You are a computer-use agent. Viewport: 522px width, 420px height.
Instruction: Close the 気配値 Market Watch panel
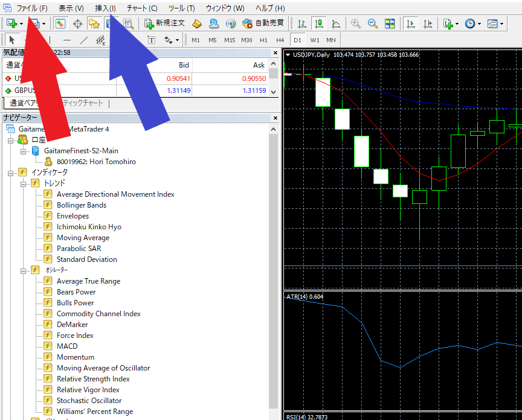(x=275, y=52)
